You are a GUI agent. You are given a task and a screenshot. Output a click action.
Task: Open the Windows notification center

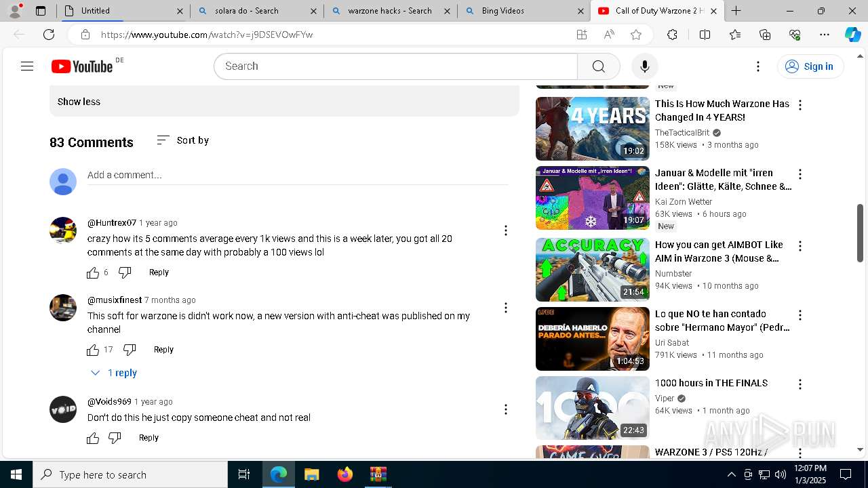point(846,474)
